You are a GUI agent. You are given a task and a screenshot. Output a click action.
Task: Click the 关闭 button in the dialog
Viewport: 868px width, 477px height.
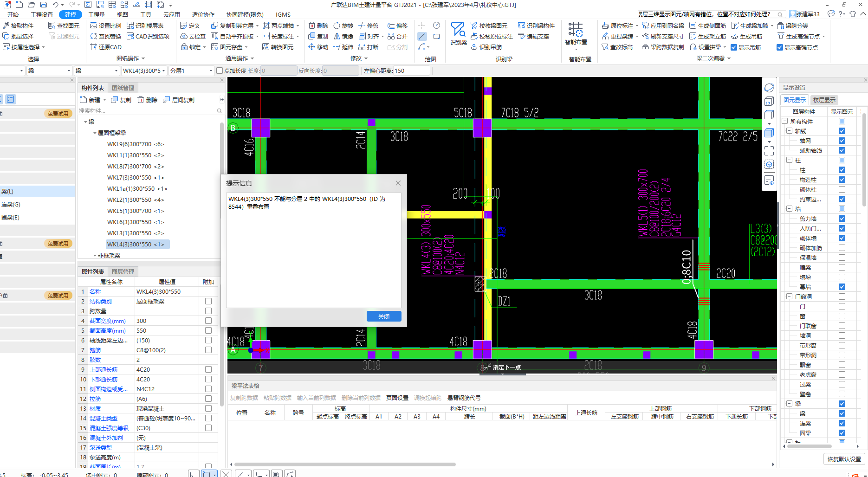coord(384,316)
